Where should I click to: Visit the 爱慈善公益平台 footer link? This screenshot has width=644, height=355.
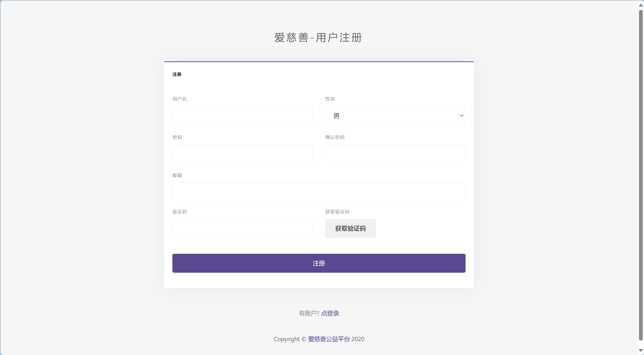point(328,339)
